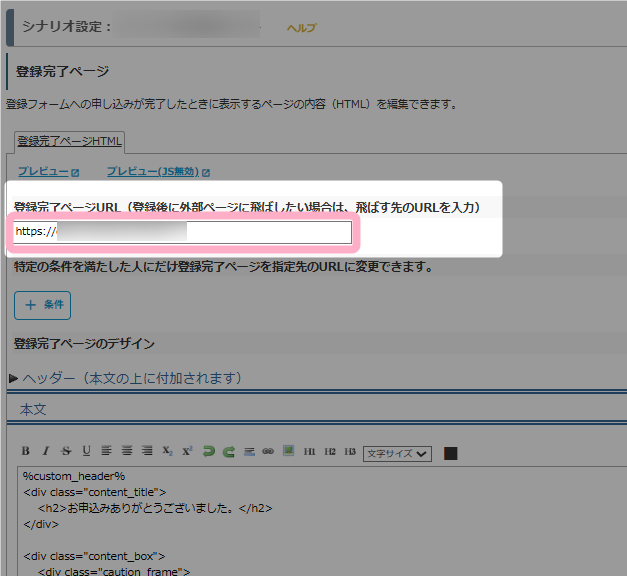This screenshot has height=576, width=627.
Task: Apply H1 heading style
Action: point(310,452)
